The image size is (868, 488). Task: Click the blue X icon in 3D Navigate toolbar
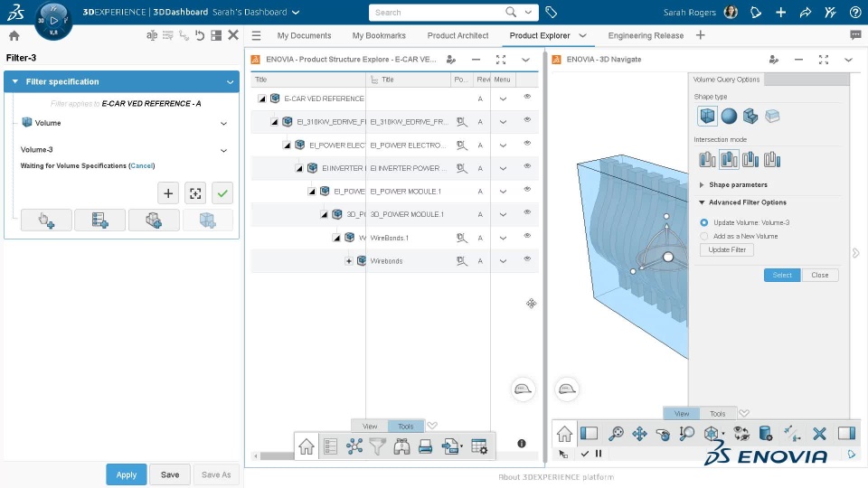(x=819, y=434)
